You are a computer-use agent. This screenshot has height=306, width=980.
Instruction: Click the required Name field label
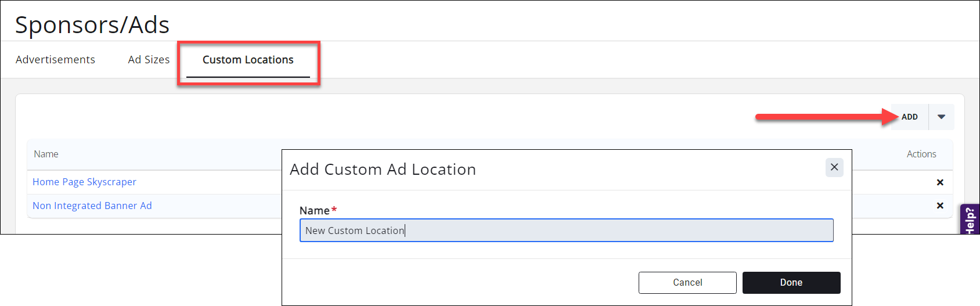(314, 211)
